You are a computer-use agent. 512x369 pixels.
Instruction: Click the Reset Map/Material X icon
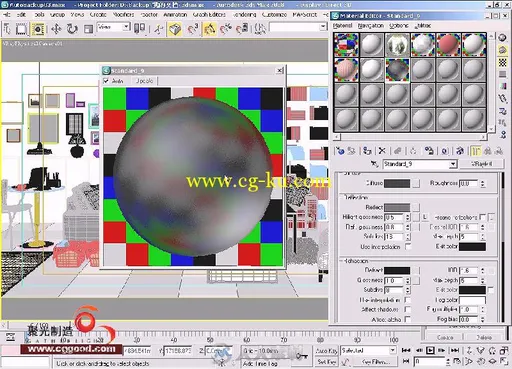382,151
